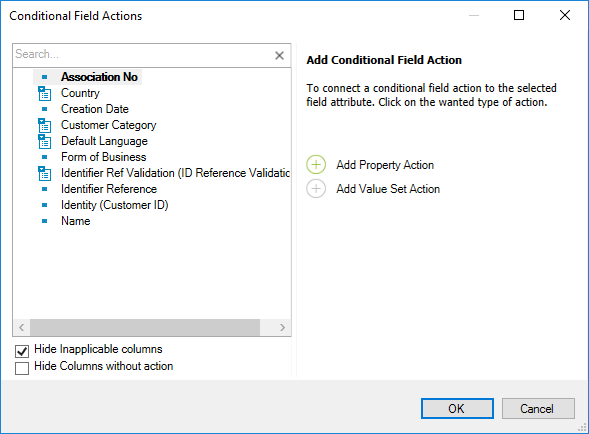Click the right scroll arrow of field list

(x=282, y=327)
